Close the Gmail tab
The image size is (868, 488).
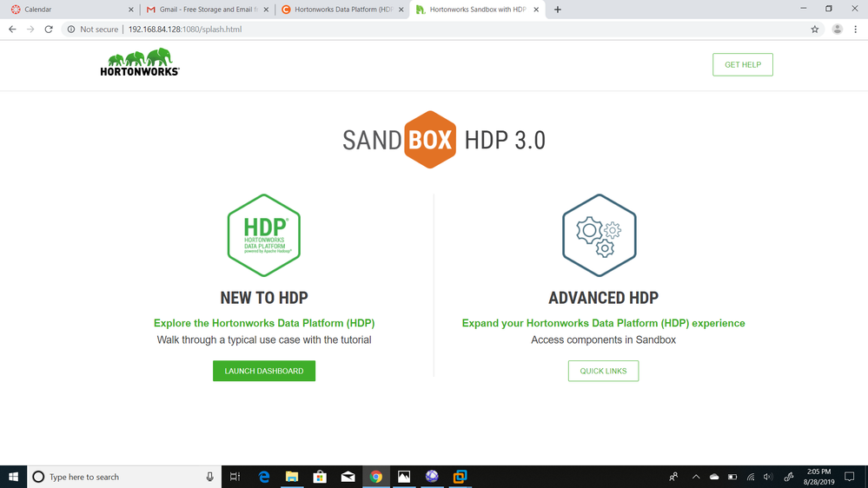tap(266, 10)
